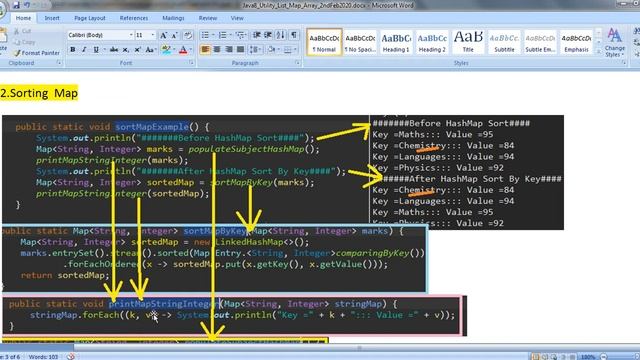This screenshot has width=640, height=360.
Task: Toggle superscript formatting
Action: [138, 50]
